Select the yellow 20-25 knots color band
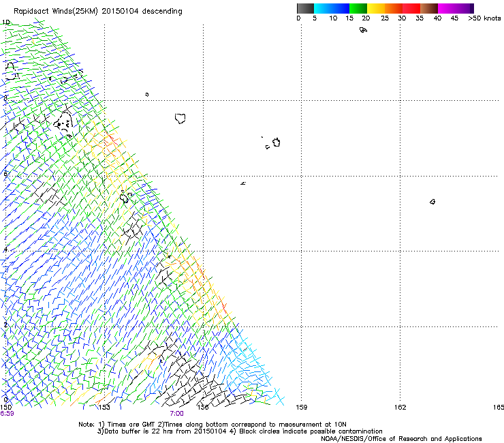 tap(376, 8)
